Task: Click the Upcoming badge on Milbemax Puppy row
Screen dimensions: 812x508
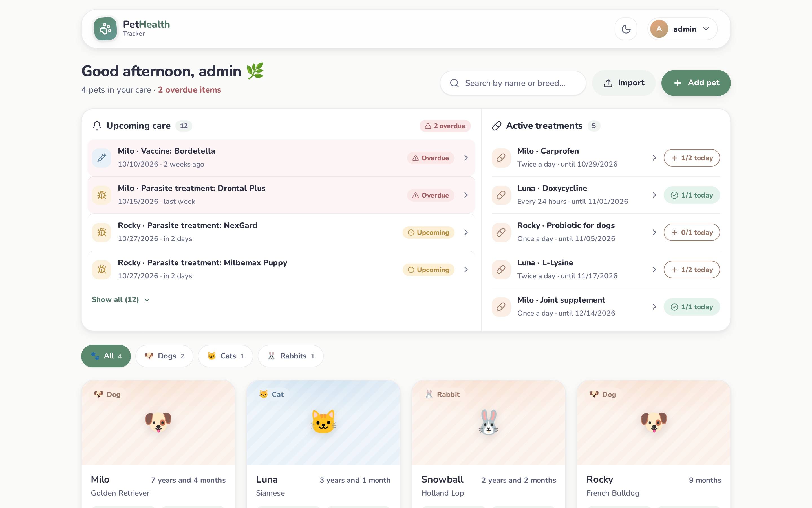Action: (x=429, y=270)
